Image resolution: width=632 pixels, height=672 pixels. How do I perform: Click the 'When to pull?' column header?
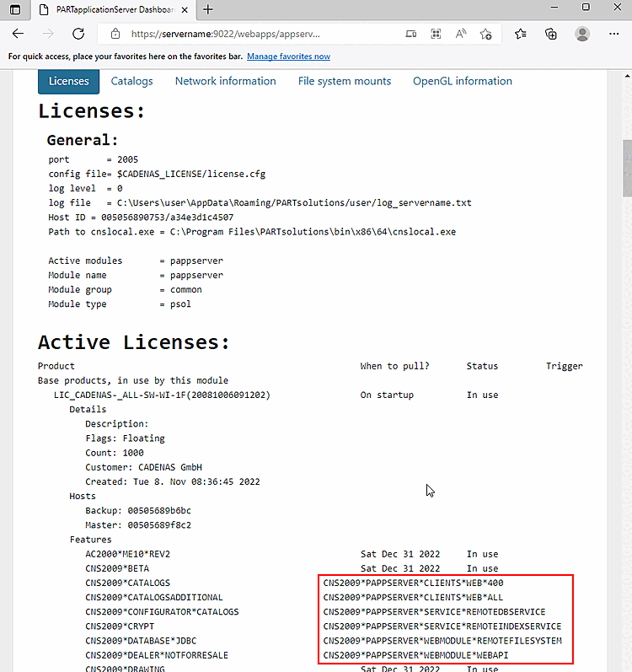(x=394, y=366)
